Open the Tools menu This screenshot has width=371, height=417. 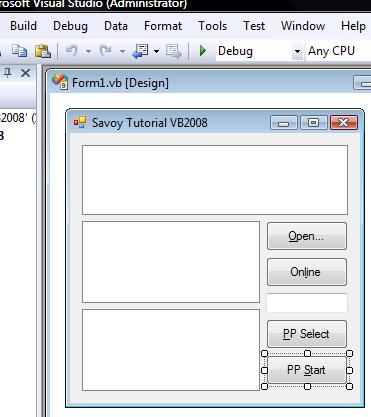pos(213,26)
